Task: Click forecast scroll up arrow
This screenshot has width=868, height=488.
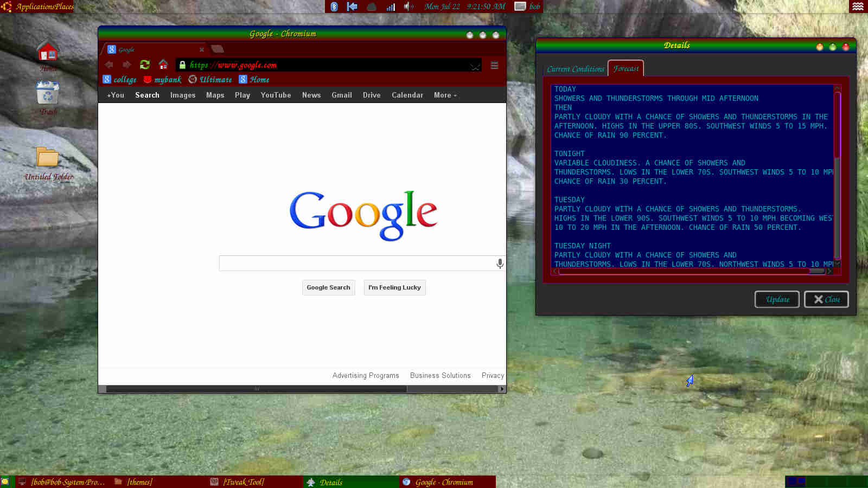Action: coord(837,88)
